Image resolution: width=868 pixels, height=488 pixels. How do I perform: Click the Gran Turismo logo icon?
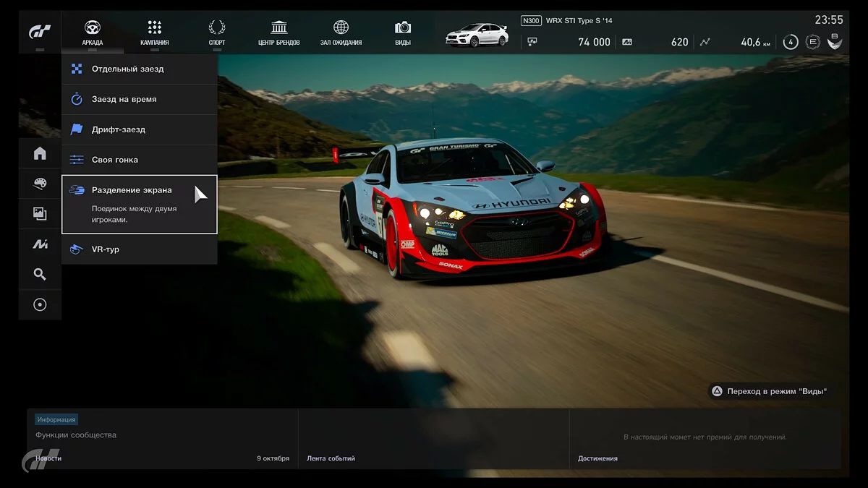click(x=40, y=33)
